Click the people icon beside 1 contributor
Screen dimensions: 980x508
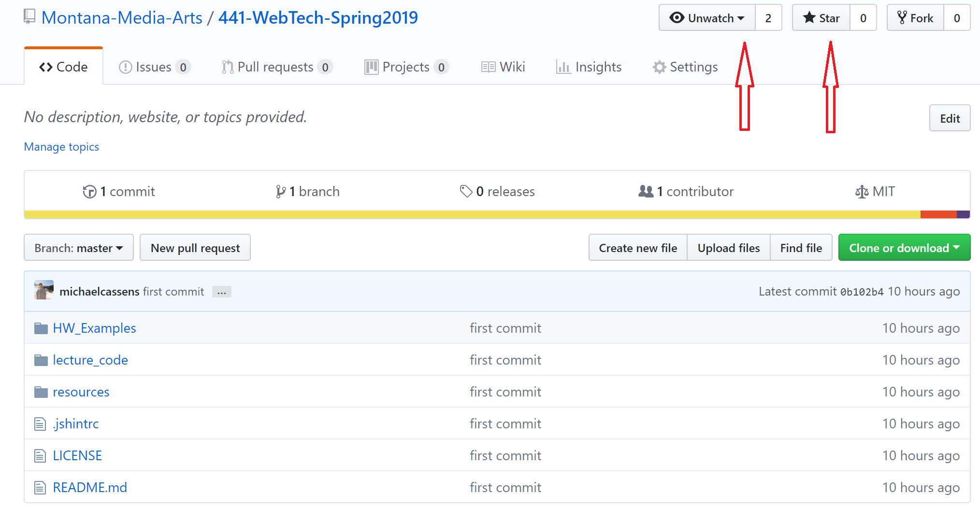(646, 191)
